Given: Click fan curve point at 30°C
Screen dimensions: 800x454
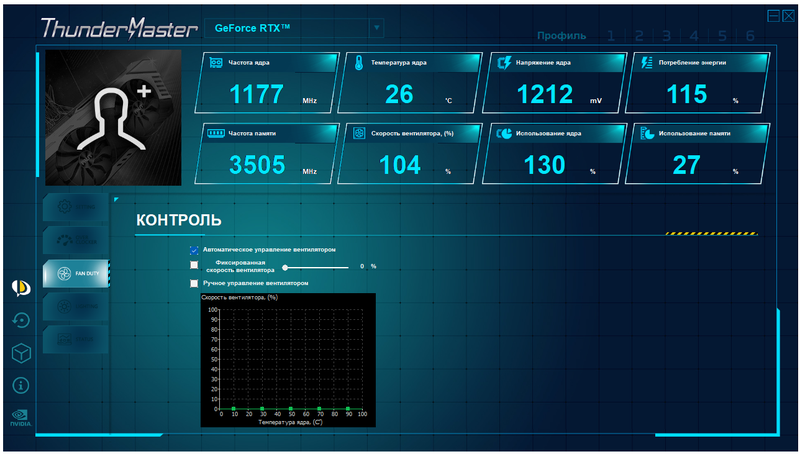Looking at the screenshot, I should pyautogui.click(x=262, y=409).
